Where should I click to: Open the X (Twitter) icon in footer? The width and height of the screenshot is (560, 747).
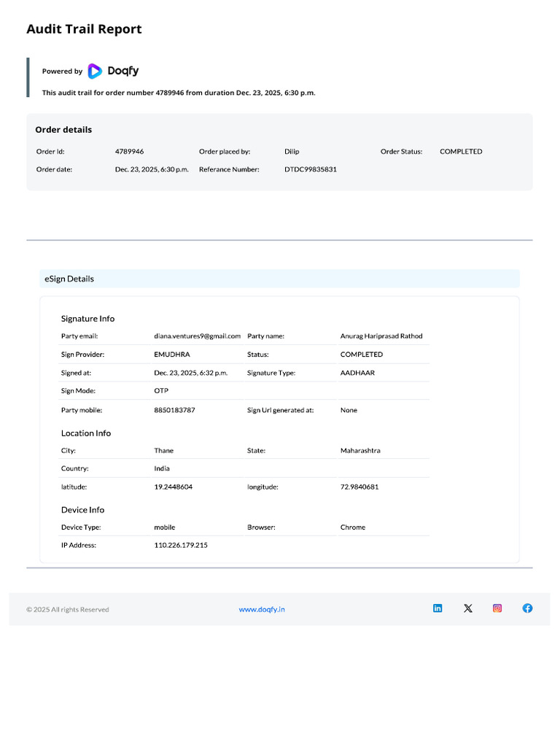coord(468,608)
